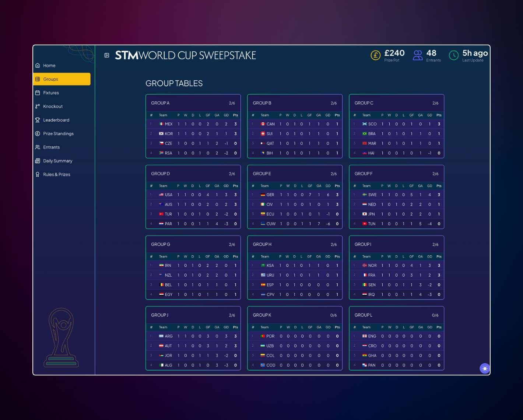This screenshot has height=420, width=523.
Task: Select the QAT team row
Action: 295,143
